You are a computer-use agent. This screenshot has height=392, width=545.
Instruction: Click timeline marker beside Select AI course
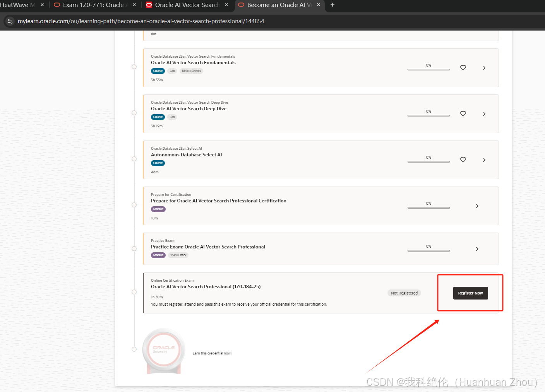134,159
